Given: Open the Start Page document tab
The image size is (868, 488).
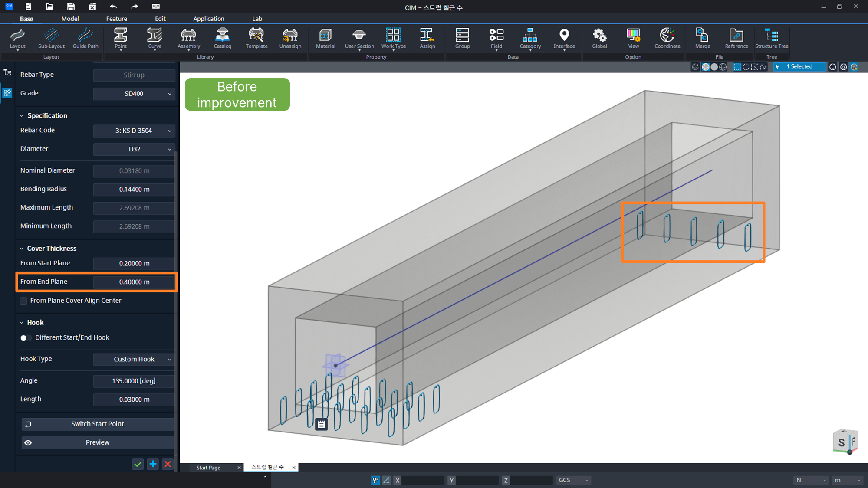Looking at the screenshot, I should tap(208, 468).
